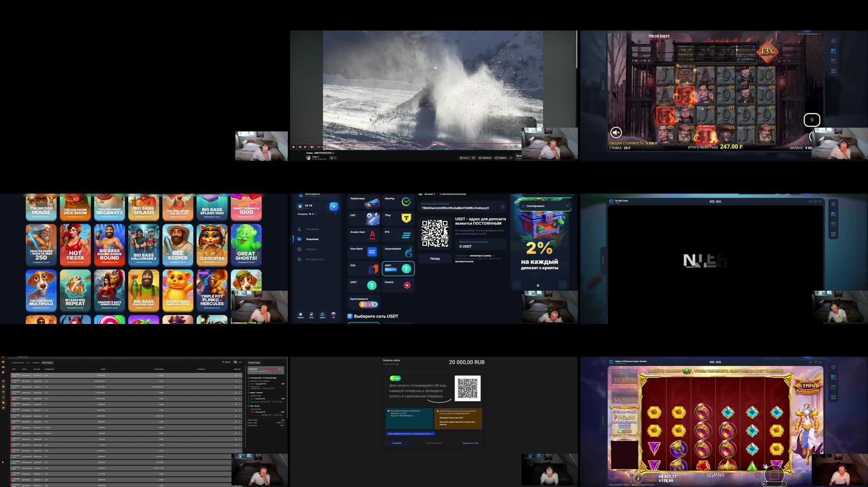Choose Альфа-банк payment method

pyautogui.click(x=364, y=235)
